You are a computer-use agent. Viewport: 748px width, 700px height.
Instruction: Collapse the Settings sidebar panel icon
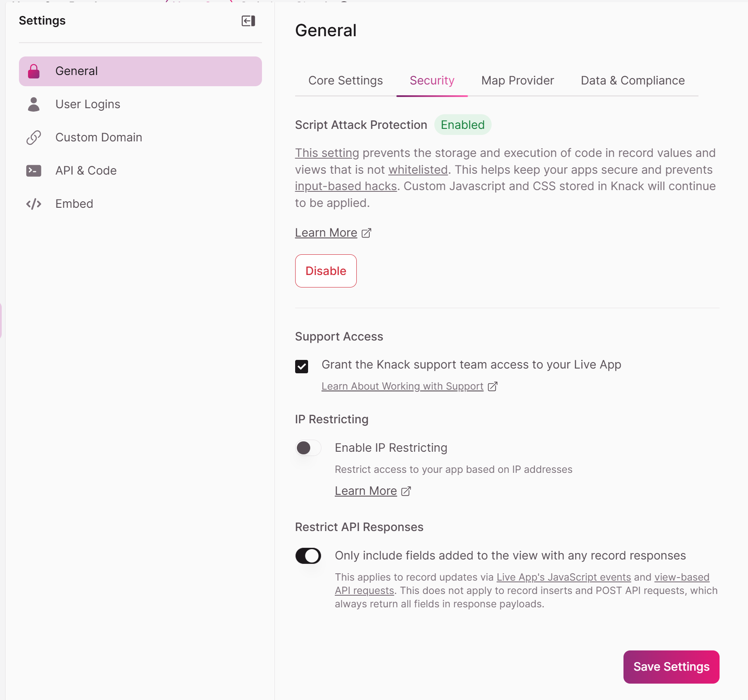248,21
